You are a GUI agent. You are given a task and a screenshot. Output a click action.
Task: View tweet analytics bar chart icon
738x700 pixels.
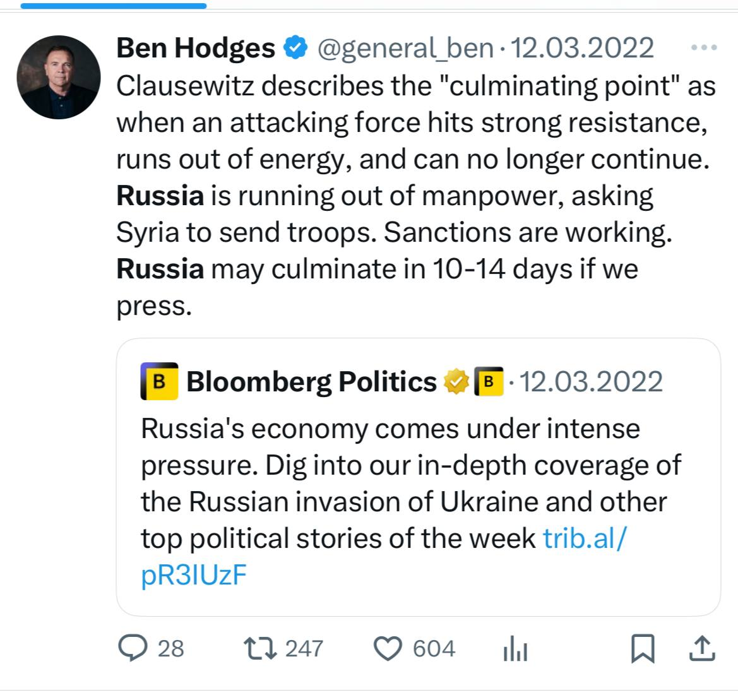[x=515, y=649]
